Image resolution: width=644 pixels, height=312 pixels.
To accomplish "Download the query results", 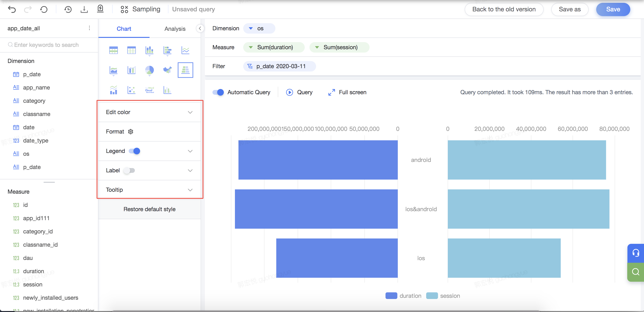I will coord(84,9).
